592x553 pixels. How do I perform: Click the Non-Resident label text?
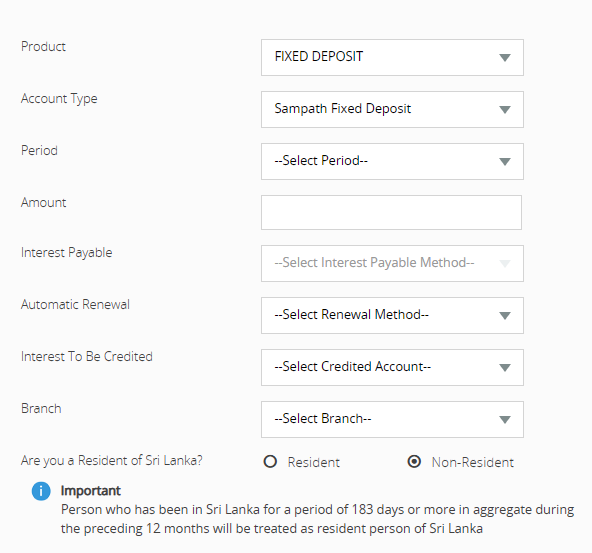coord(473,462)
